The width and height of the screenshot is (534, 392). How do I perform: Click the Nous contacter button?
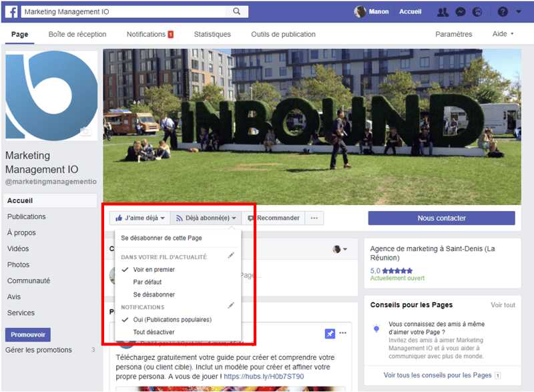(x=441, y=218)
